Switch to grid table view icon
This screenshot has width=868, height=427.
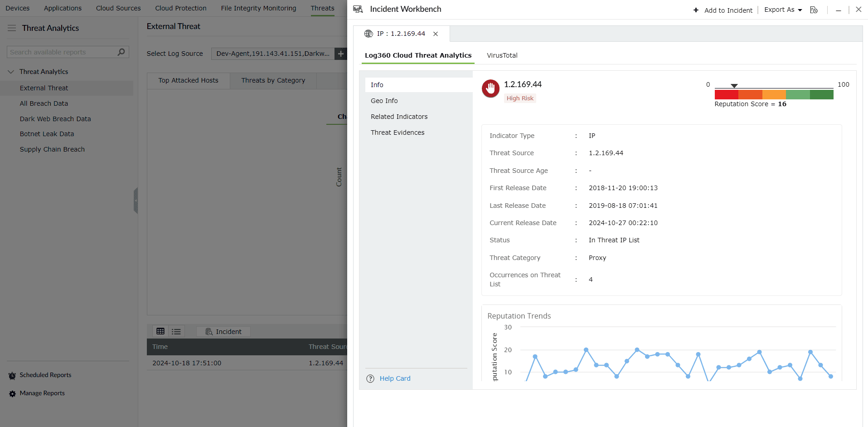pyautogui.click(x=160, y=332)
